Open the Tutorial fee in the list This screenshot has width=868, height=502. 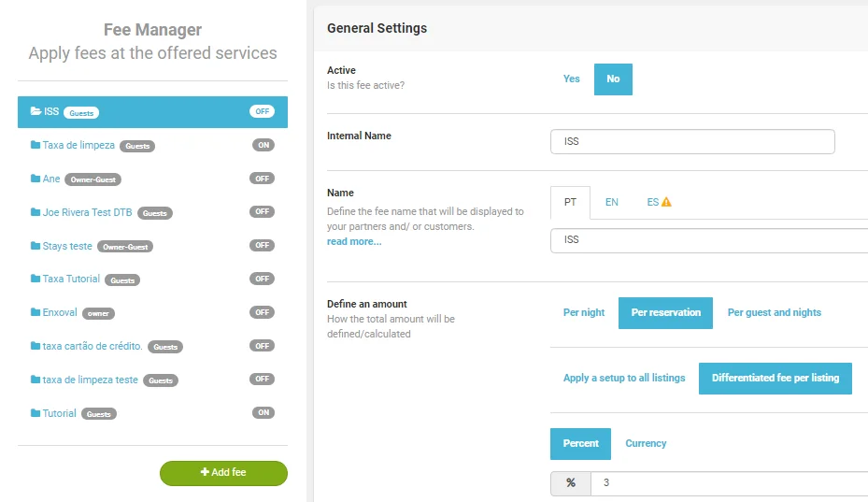pyautogui.click(x=60, y=413)
